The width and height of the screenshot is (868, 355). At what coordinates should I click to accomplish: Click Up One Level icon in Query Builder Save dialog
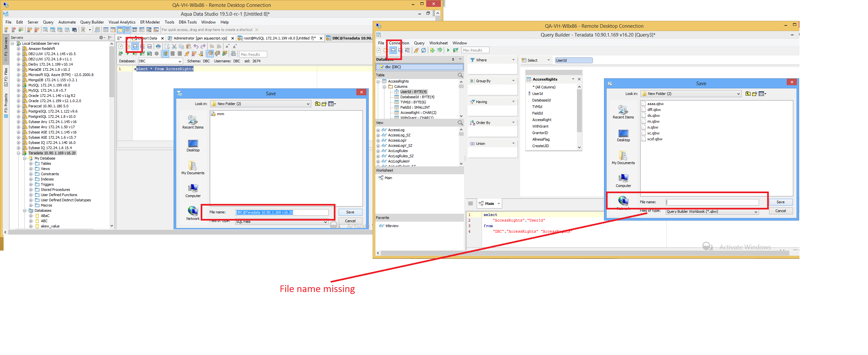[748, 94]
